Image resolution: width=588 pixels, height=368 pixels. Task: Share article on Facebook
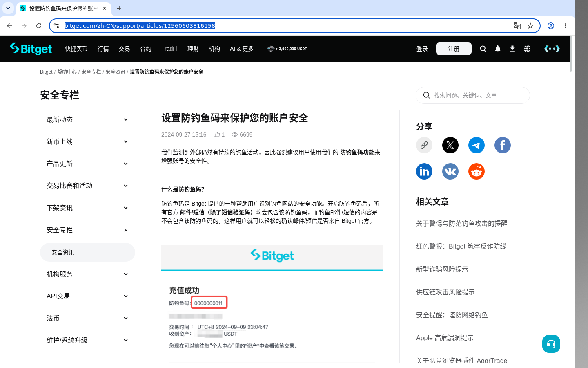[503, 145]
